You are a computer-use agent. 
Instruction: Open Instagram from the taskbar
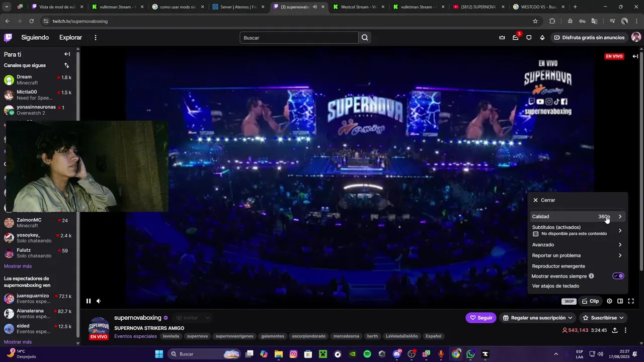(293, 354)
